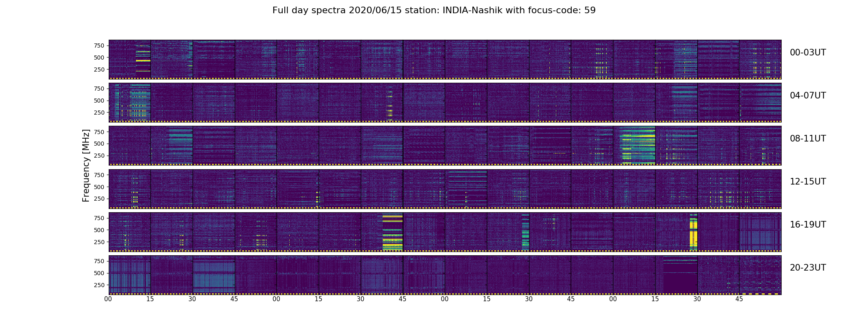
Task: Click the 500 tick in the 12-15UT row
Action: coord(99,187)
